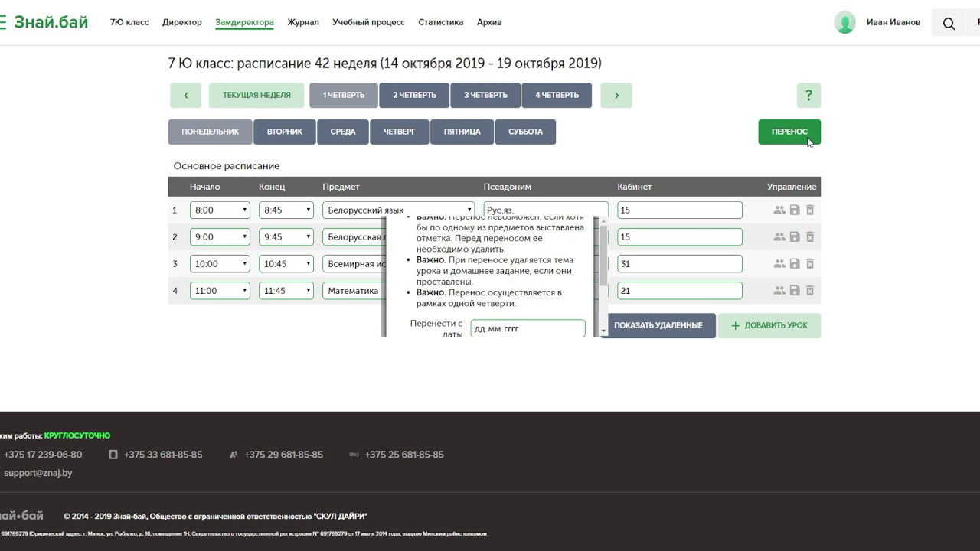Save lesson 2 with the floppy icon
This screenshot has width=980, height=551.
(795, 236)
